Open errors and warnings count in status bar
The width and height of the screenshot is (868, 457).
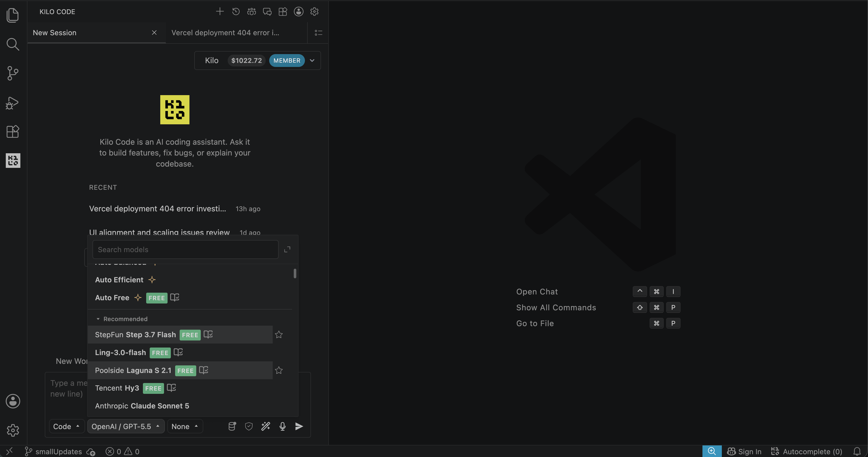(x=122, y=451)
